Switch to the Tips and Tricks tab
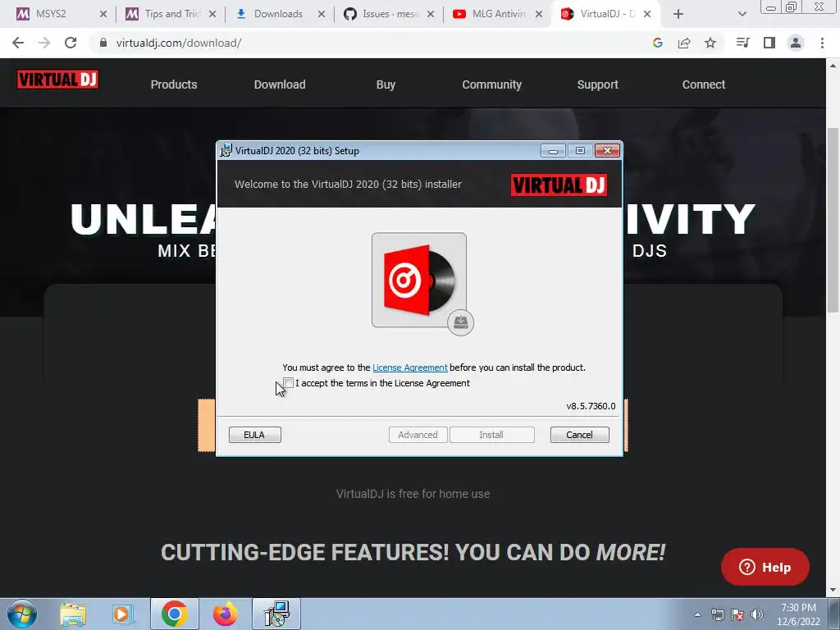Image resolution: width=840 pixels, height=630 pixels. coord(171,14)
